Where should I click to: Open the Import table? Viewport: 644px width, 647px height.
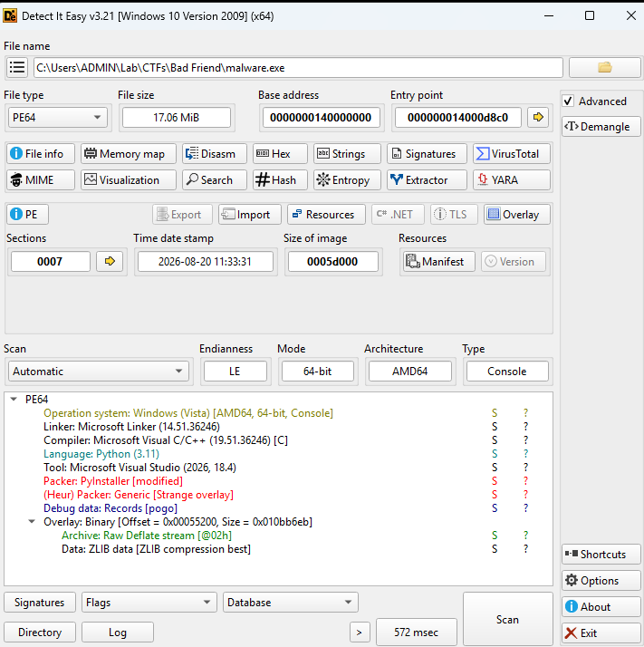click(x=250, y=215)
